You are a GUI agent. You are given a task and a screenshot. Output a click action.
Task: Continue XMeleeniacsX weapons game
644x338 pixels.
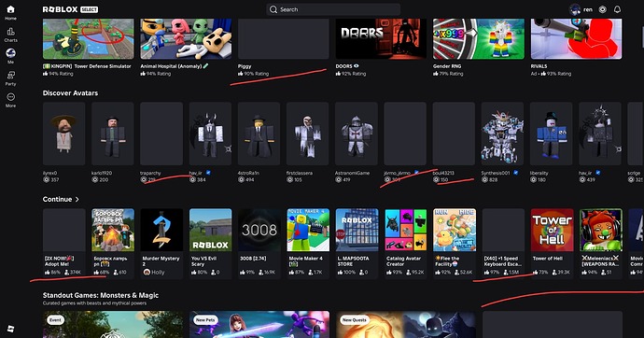[601, 243]
